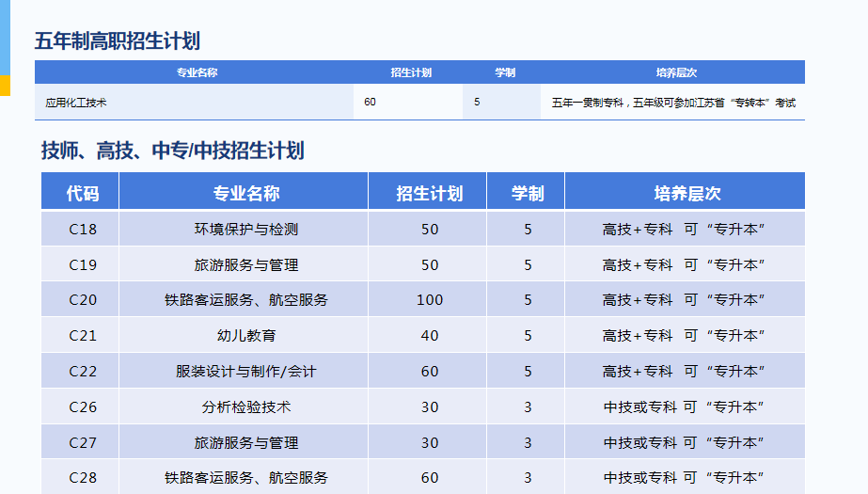The image size is (868, 494).
Task: Click 中技或专科 level in row C28
Action: [x=639, y=478]
